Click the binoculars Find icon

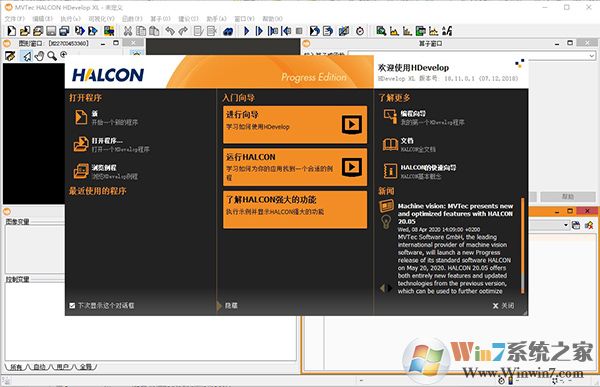228,31
